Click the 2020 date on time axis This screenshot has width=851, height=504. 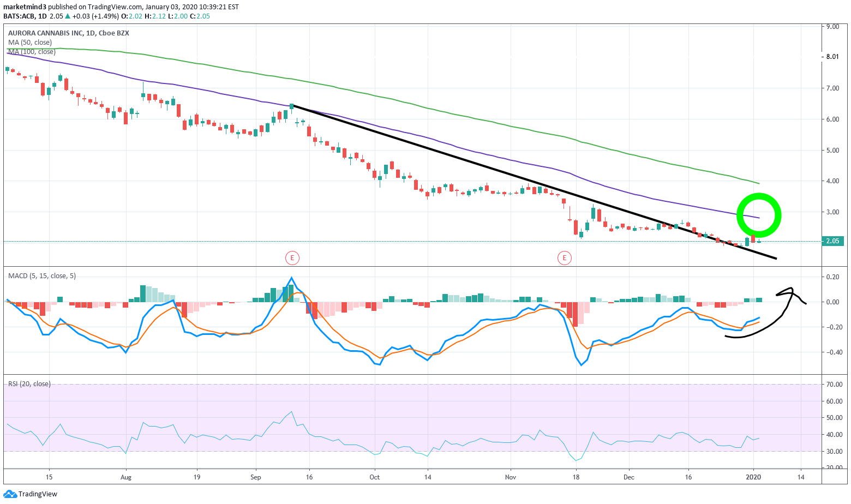coord(753,477)
